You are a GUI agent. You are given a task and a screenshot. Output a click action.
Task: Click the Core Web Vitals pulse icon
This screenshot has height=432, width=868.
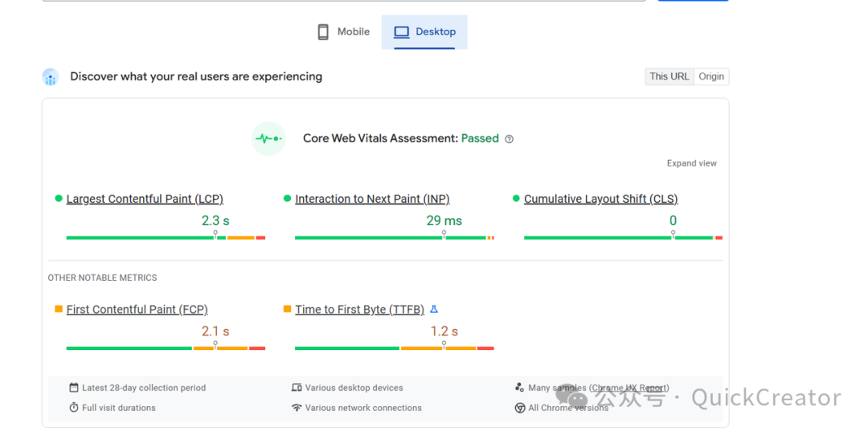pos(268,138)
